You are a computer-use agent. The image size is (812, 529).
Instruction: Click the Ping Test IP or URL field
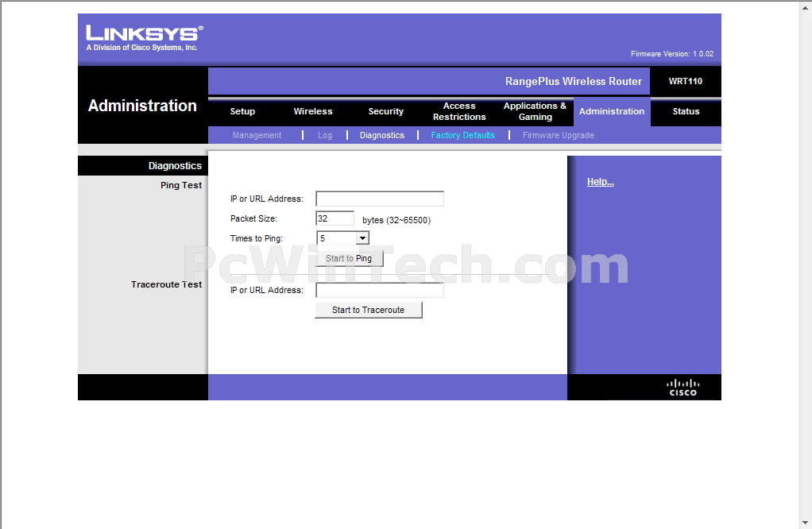pos(380,199)
